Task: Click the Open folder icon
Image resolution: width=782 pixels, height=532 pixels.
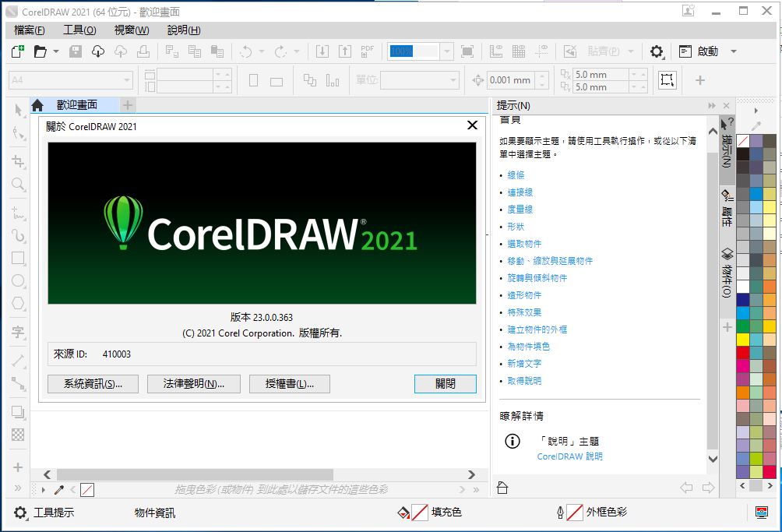Action: point(40,51)
